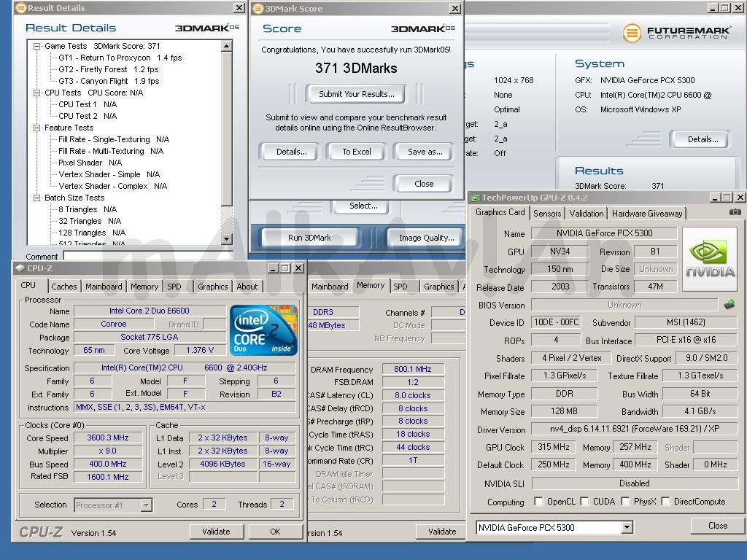The image size is (747, 560).
Task: Close the 3DMark Score dialog with Close button
Action: 424,183
